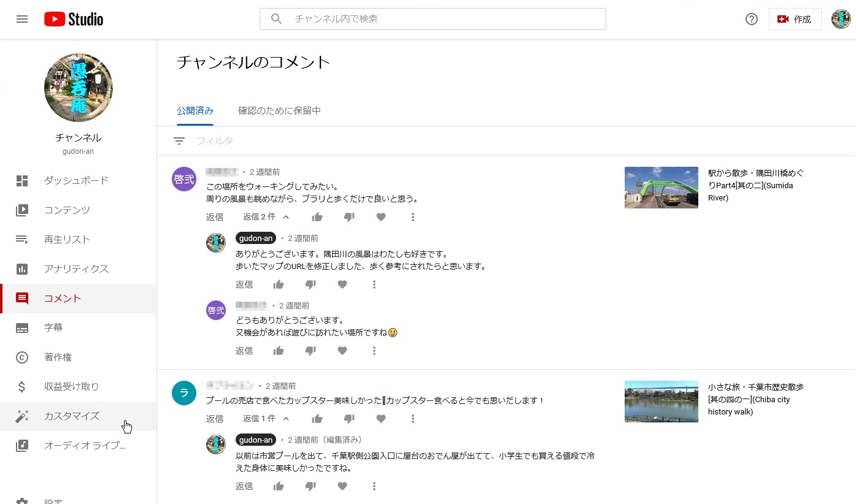The image size is (856, 504).
Task: Heart the Sumida River walking comment
Action: (381, 217)
